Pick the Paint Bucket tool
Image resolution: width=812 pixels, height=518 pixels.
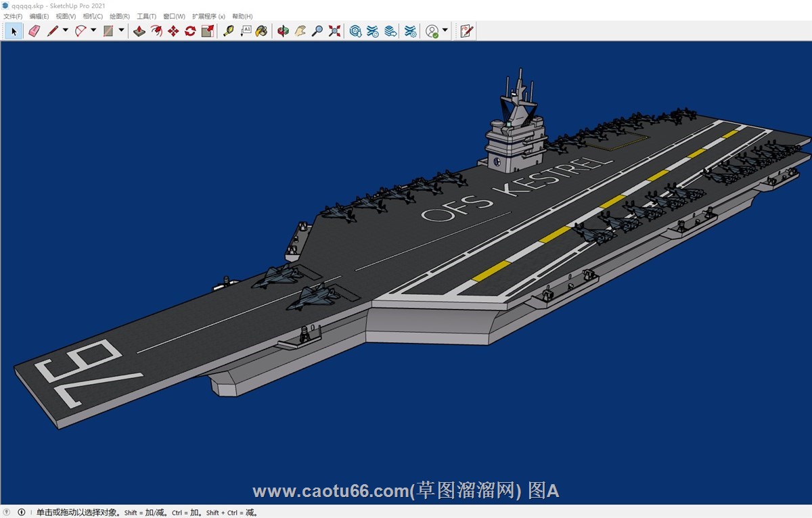pyautogui.click(x=261, y=31)
